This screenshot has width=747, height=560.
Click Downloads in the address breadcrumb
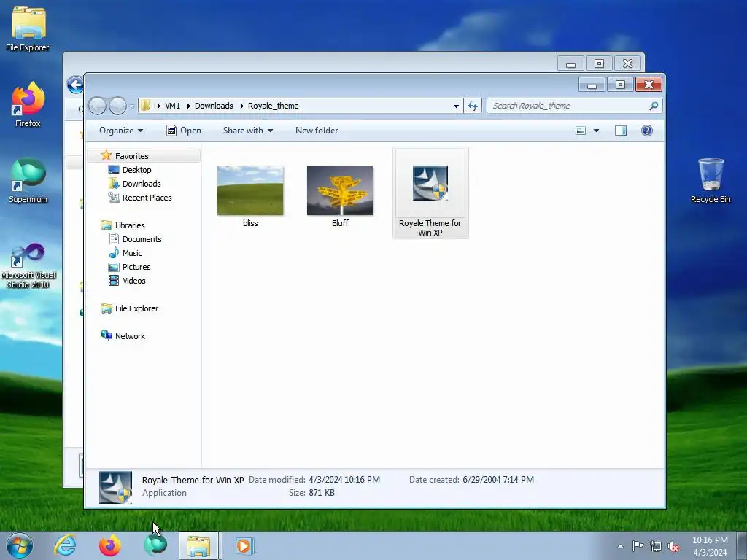click(214, 106)
